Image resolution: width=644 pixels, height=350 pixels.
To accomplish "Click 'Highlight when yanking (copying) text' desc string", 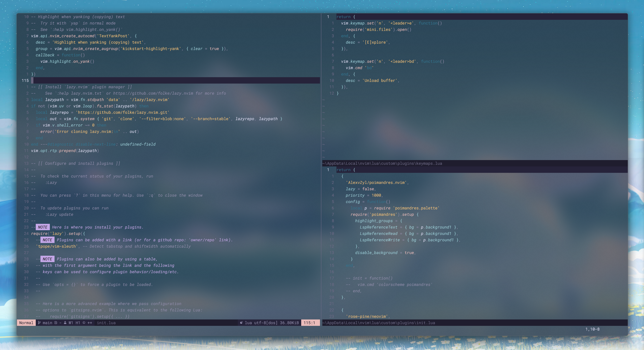I will click(x=98, y=42).
